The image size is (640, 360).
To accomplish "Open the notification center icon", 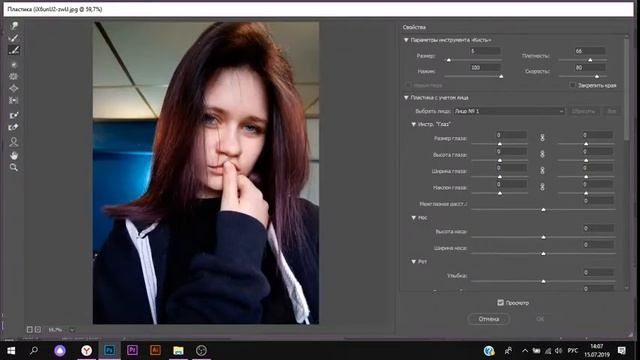I will point(622,351).
